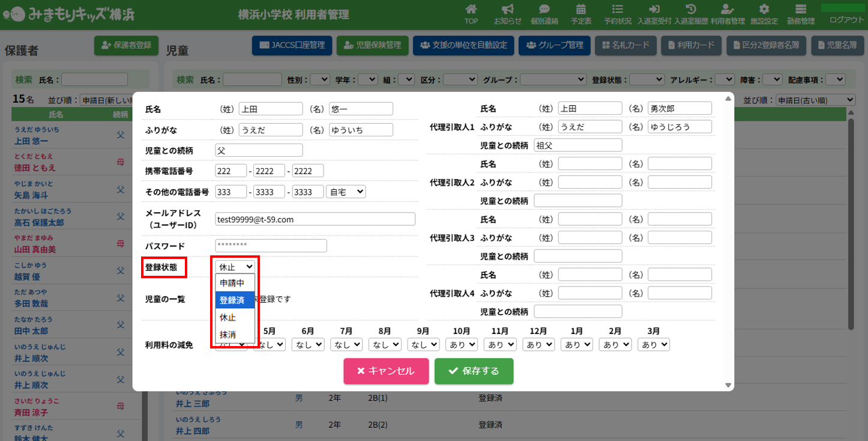Expand the 3月 fee reduction dropdown
This screenshot has width=868, height=441.
pyautogui.click(x=653, y=345)
